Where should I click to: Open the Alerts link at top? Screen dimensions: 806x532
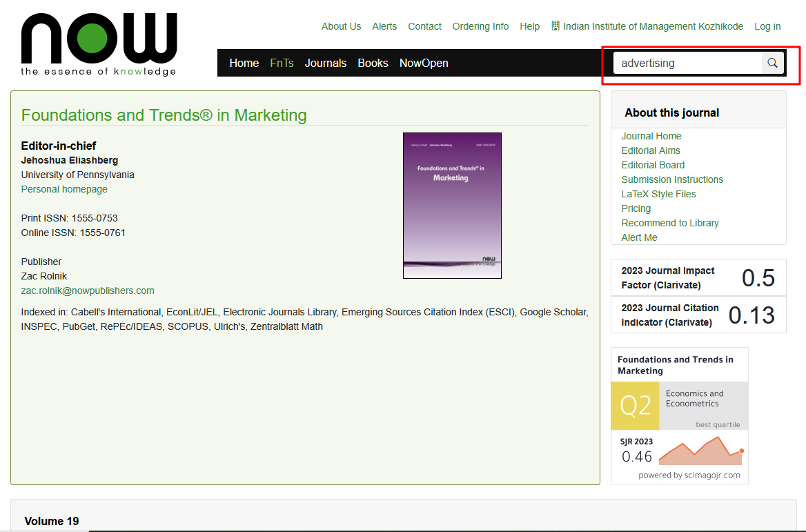[384, 26]
